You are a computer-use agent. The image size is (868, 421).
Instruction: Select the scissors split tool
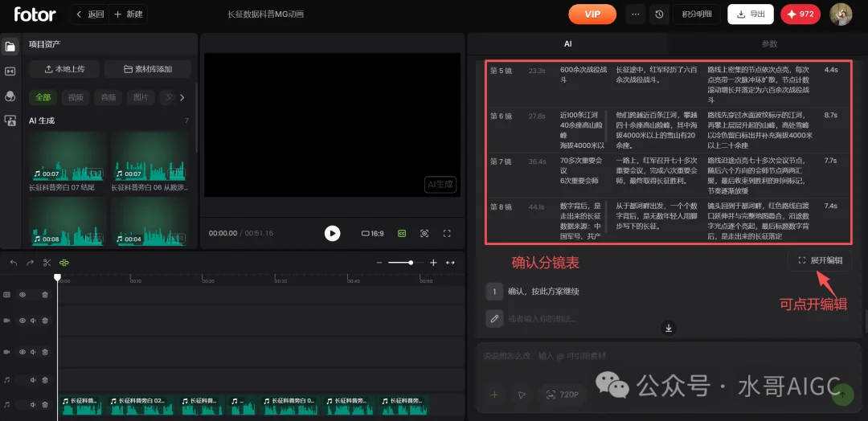pos(47,263)
